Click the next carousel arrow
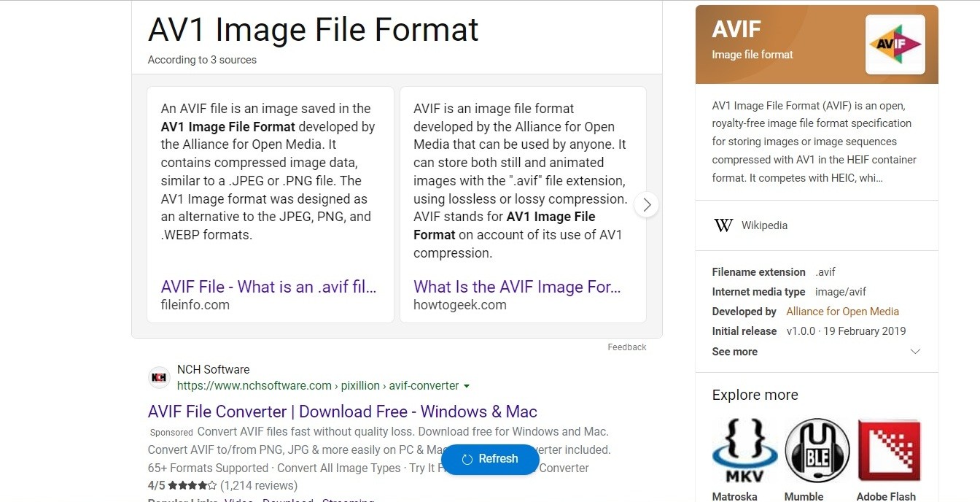980x502 pixels. point(647,205)
